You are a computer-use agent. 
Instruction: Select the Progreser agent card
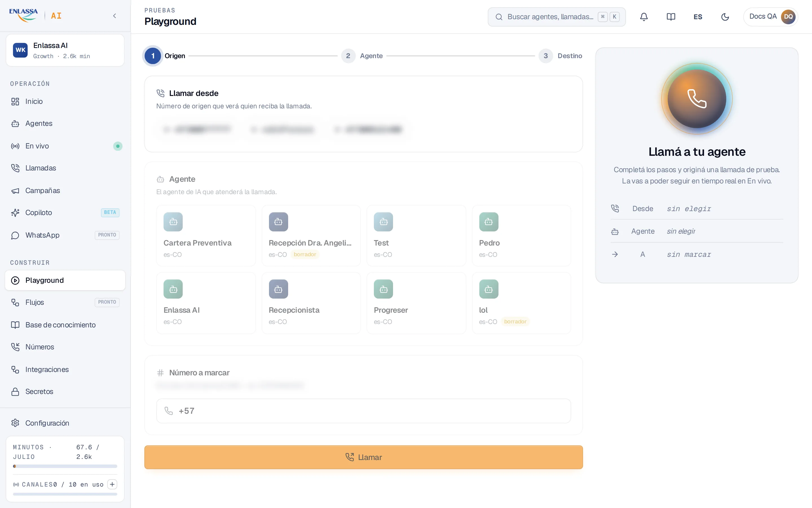pyautogui.click(x=416, y=303)
